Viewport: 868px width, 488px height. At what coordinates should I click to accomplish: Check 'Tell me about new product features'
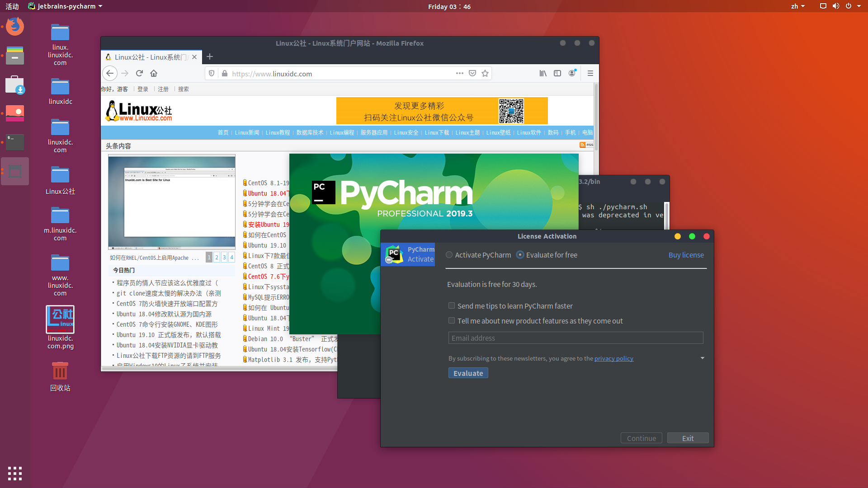click(451, 320)
